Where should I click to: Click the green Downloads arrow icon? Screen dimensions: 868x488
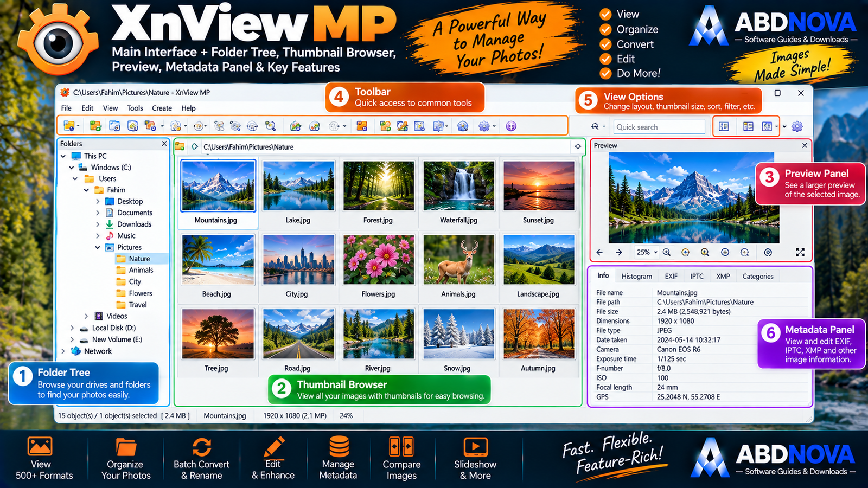coord(110,224)
